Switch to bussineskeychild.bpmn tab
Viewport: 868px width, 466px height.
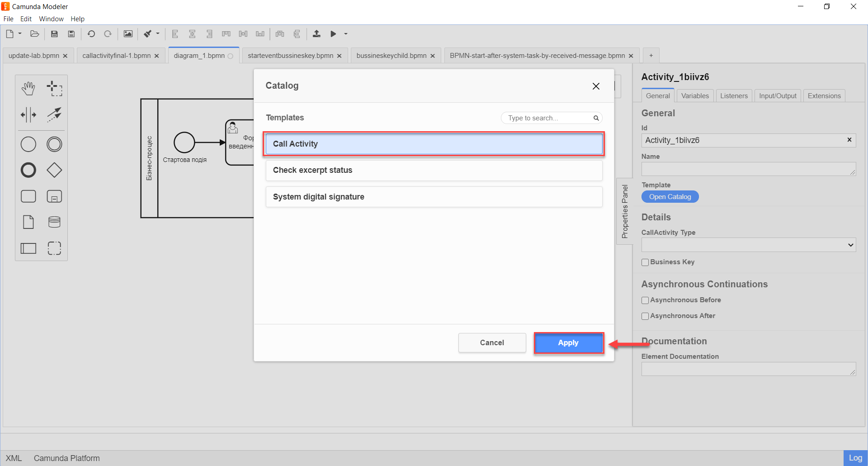tap(392, 56)
